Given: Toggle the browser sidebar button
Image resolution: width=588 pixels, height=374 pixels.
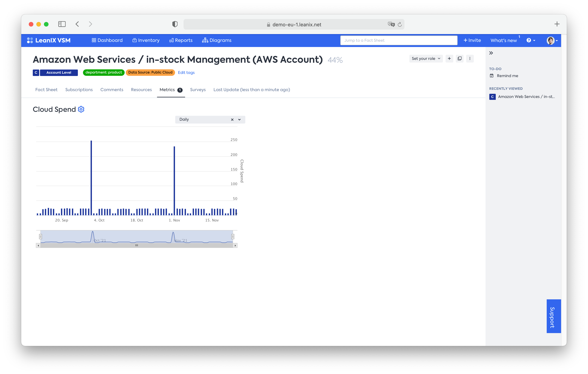Looking at the screenshot, I should click(62, 24).
